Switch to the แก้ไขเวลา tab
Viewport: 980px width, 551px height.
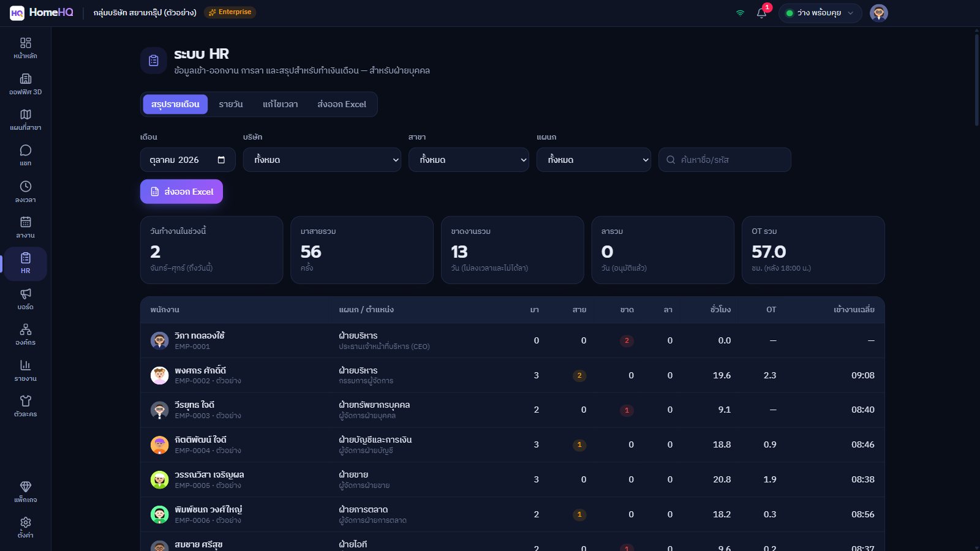pos(281,104)
